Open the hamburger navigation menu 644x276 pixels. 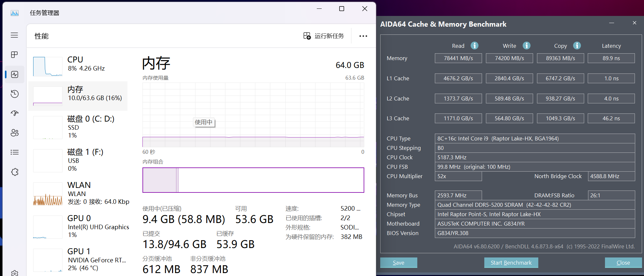14,35
